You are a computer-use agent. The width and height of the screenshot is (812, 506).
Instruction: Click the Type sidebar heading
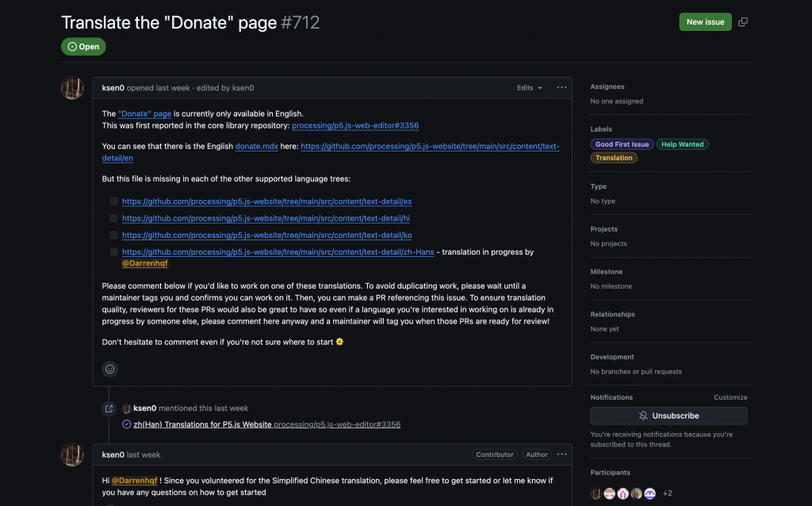pyautogui.click(x=598, y=186)
